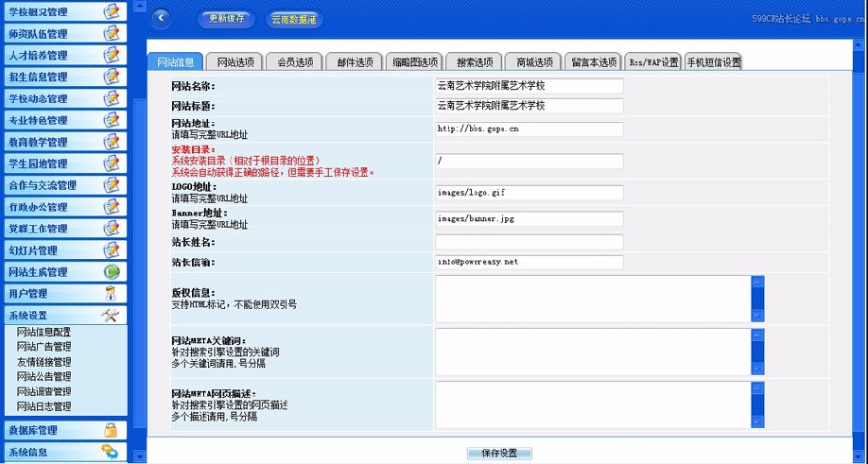Switch to the 网站选项 tab
Viewport: 868px width, 464px height.
tap(235, 62)
